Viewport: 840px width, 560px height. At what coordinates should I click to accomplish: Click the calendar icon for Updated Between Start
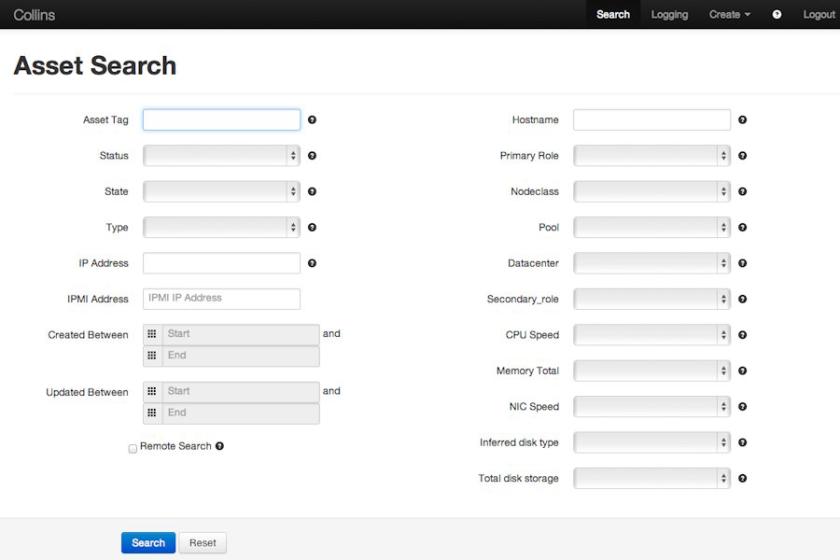[x=152, y=391]
